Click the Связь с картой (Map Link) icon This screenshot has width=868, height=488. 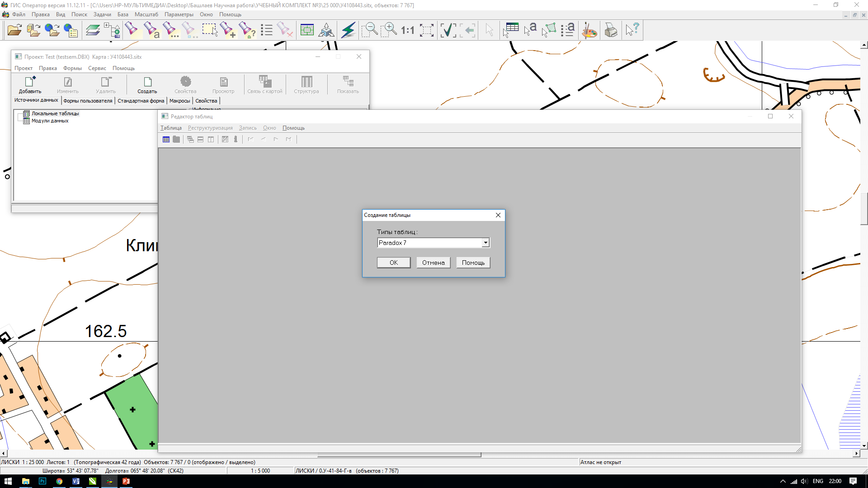pos(264,84)
